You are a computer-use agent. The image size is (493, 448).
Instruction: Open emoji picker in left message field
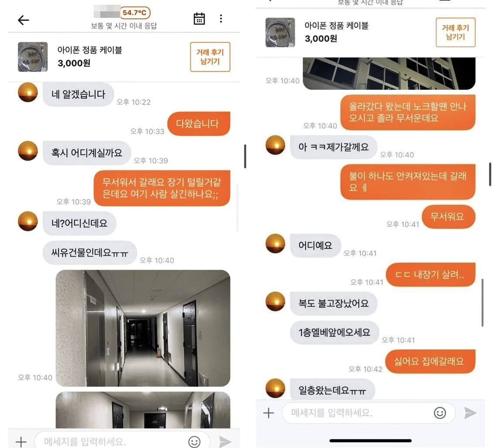[194, 442]
